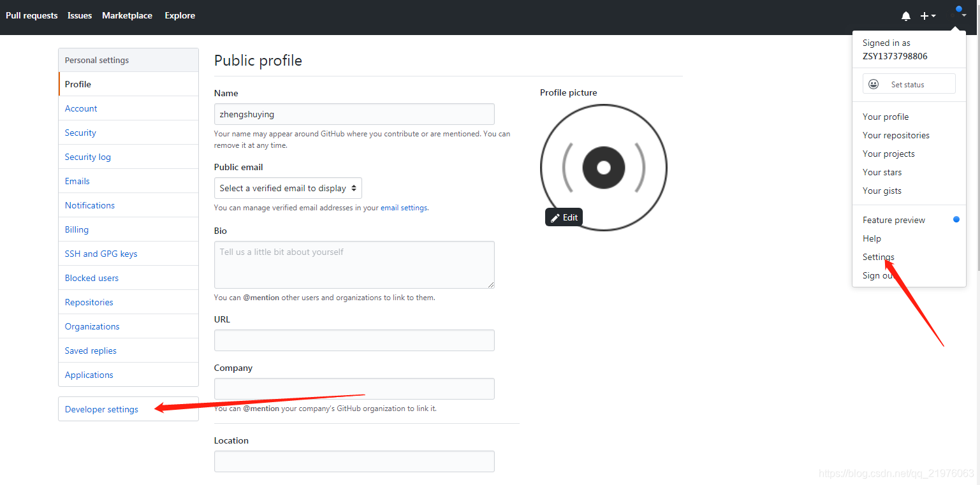Open Notifications settings in sidebar
Image resolution: width=980 pixels, height=485 pixels.
(129, 205)
